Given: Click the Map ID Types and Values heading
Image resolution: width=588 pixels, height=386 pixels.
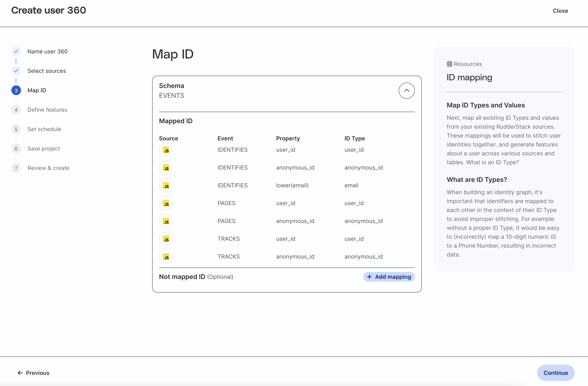Looking at the screenshot, I should click(x=486, y=105).
